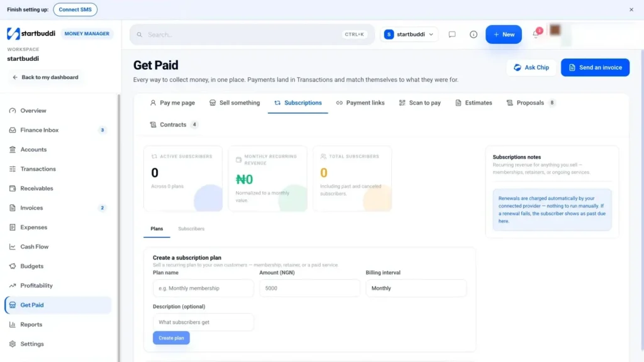This screenshot has height=362, width=644.
Task: Click the Pay me page person icon
Action: 153,102
